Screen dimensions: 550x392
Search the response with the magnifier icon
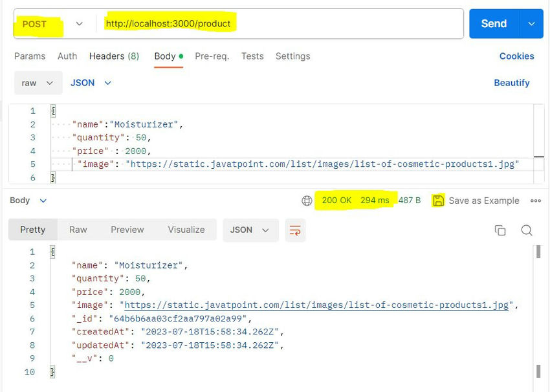527,230
